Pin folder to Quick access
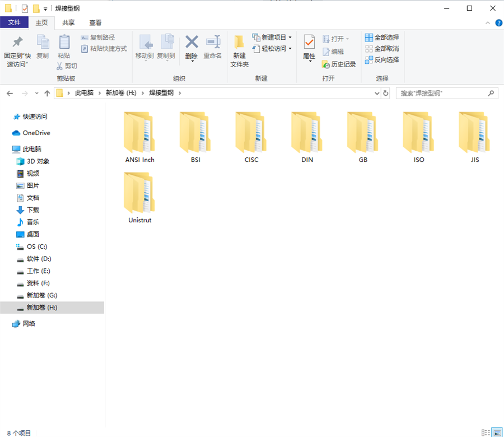 [x=17, y=51]
